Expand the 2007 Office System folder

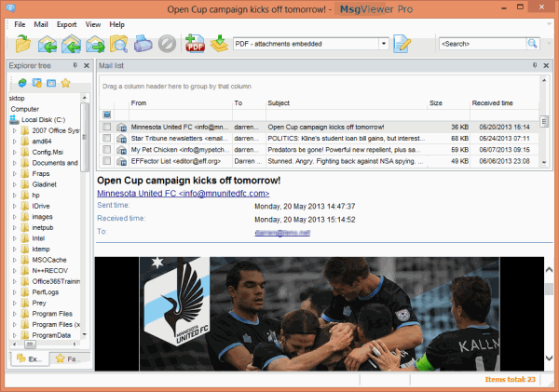pos(15,130)
